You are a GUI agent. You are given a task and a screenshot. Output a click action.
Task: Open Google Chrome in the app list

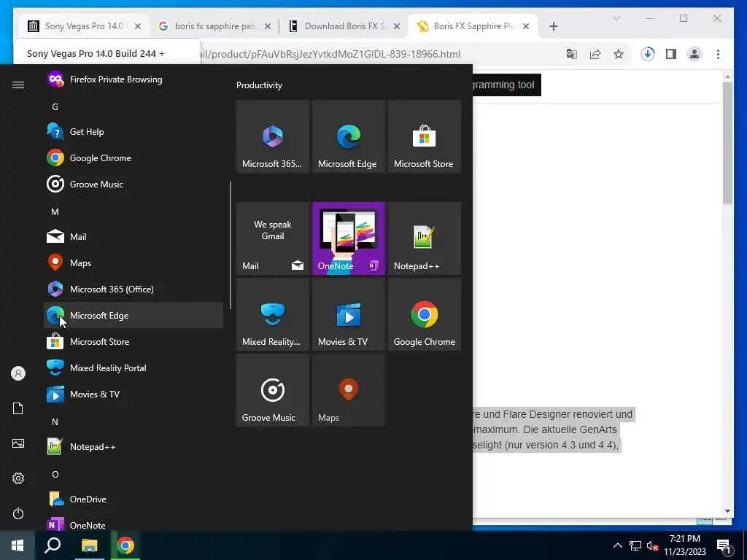133,158
